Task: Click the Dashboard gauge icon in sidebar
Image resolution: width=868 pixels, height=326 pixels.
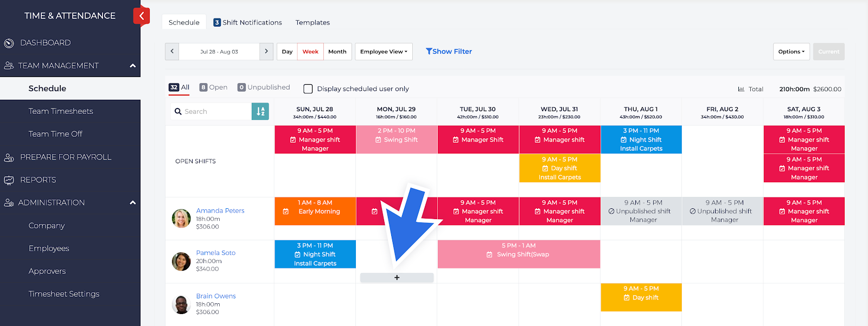Action: (x=9, y=43)
